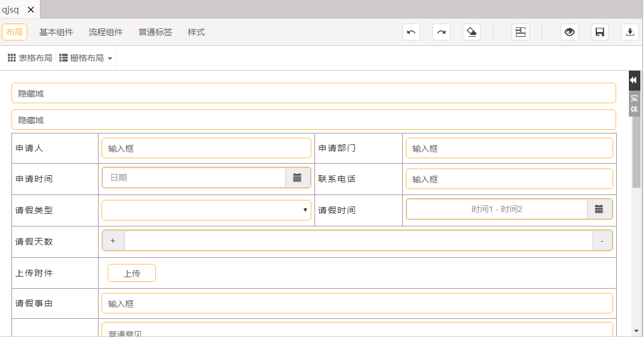
Task: Decrease 请假天数 with minus button
Action: click(602, 240)
